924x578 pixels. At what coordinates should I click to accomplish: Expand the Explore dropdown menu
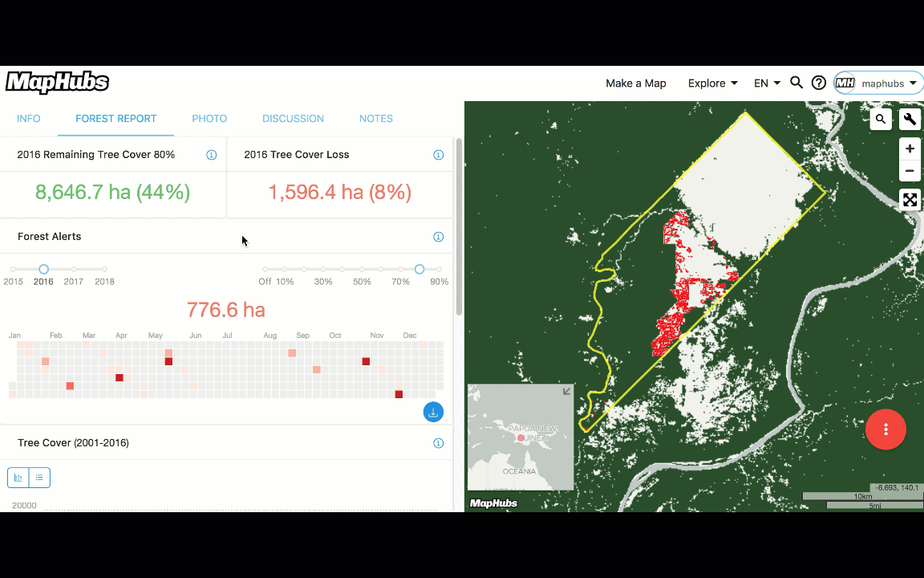[712, 83]
